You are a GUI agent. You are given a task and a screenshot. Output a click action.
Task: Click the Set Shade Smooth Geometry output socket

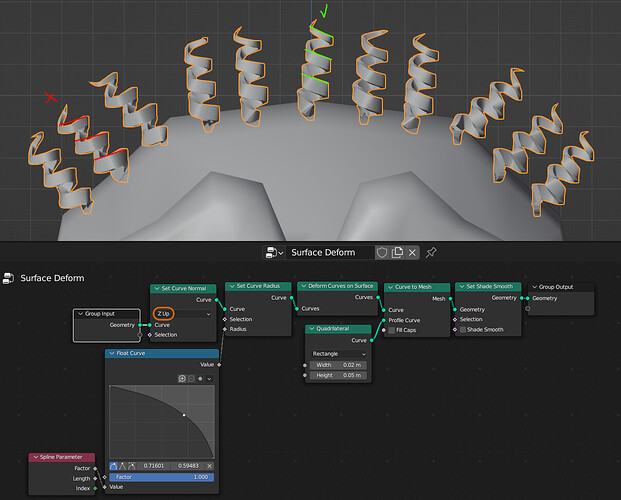pyautogui.click(x=522, y=298)
